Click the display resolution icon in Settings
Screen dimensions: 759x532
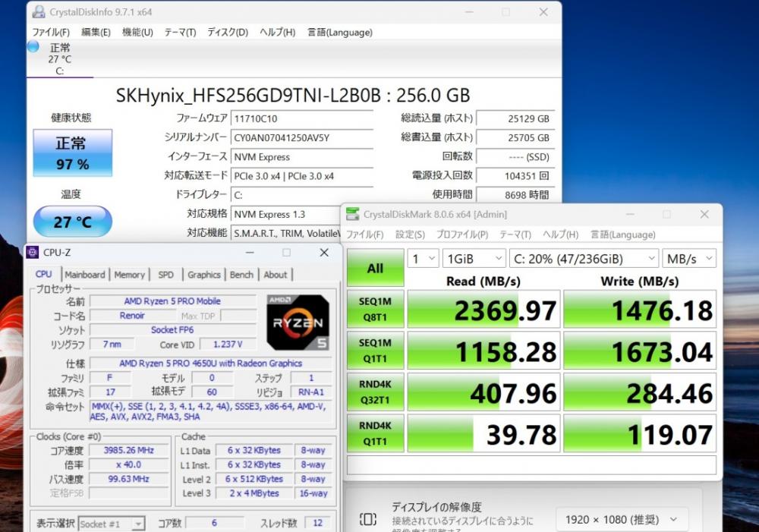tap(368, 519)
